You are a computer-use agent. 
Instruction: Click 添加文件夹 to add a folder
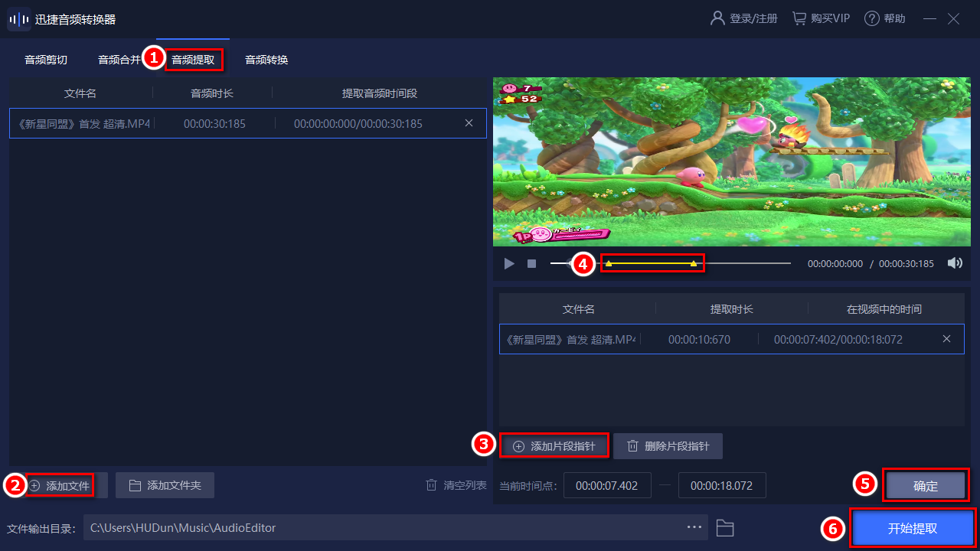[165, 485]
